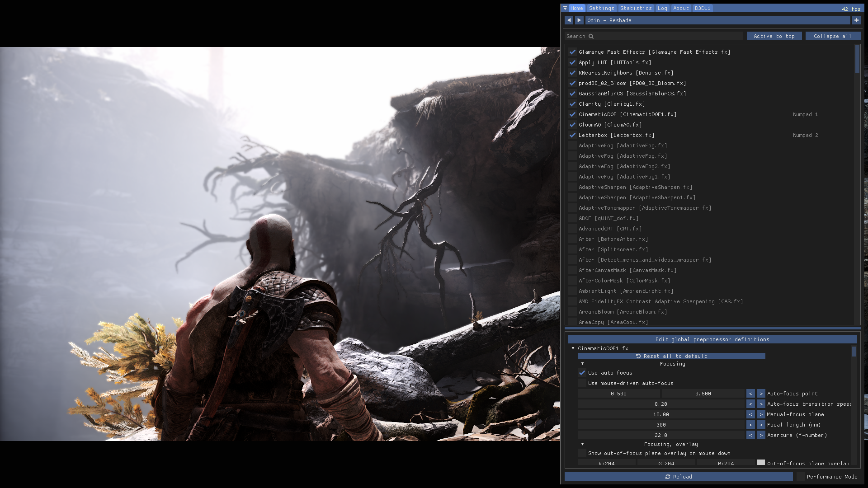Image resolution: width=868 pixels, height=488 pixels.
Task: Click Active to top button
Action: pos(774,36)
